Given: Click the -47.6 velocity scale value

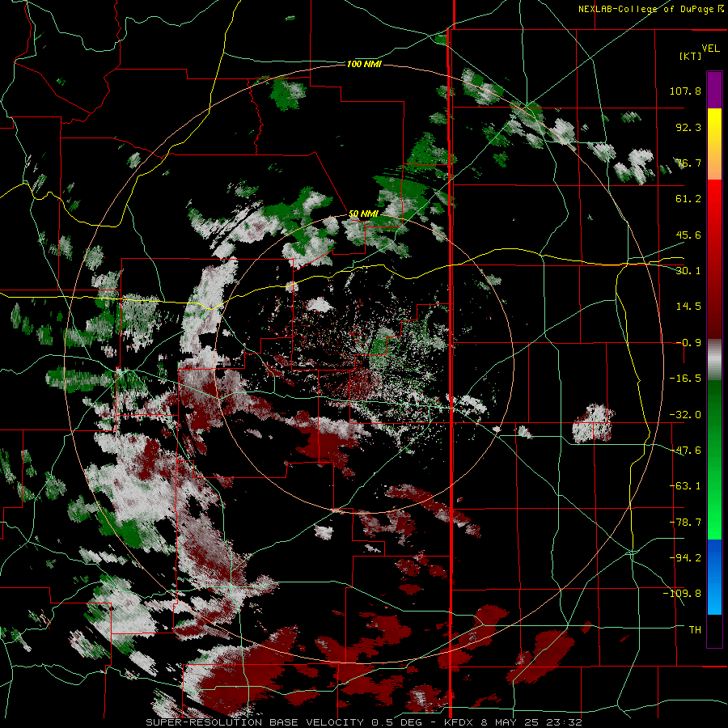Looking at the screenshot, I should (x=685, y=451).
